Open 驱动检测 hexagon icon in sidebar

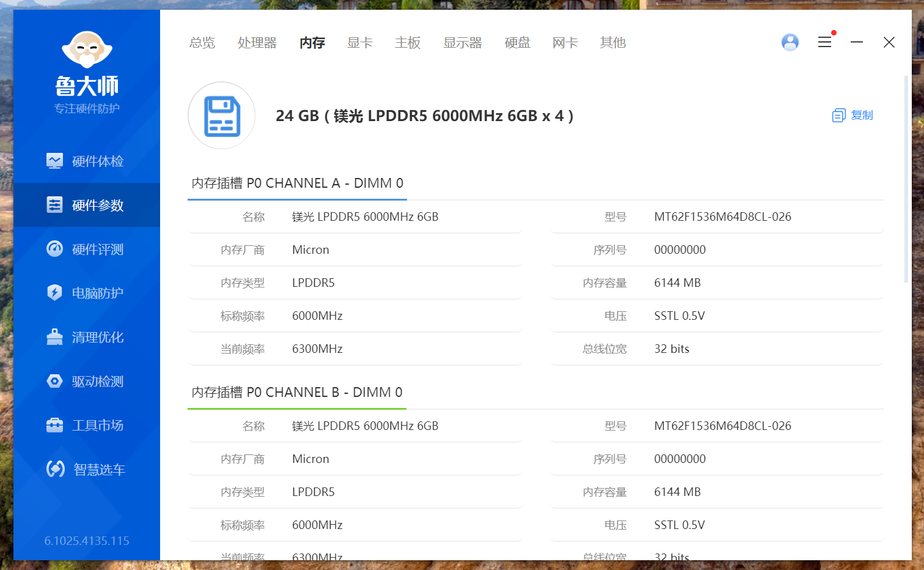coord(54,381)
